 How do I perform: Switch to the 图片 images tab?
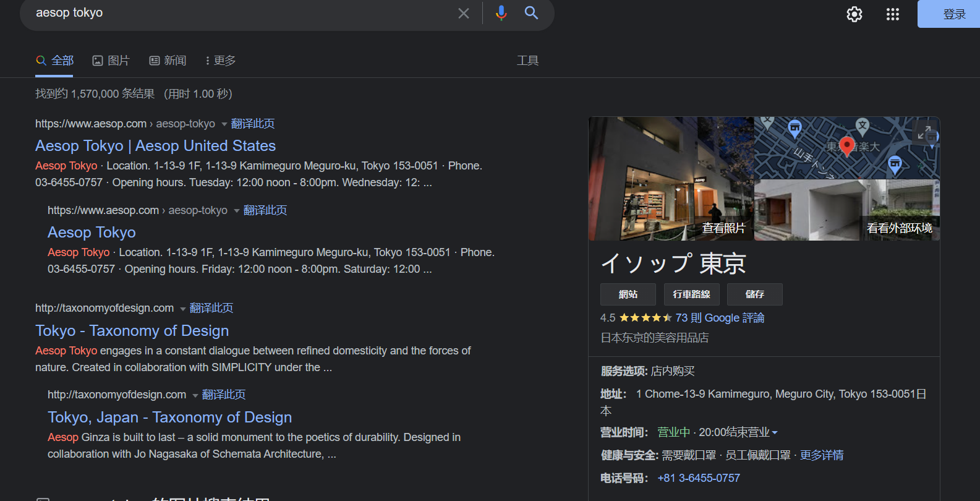(111, 61)
